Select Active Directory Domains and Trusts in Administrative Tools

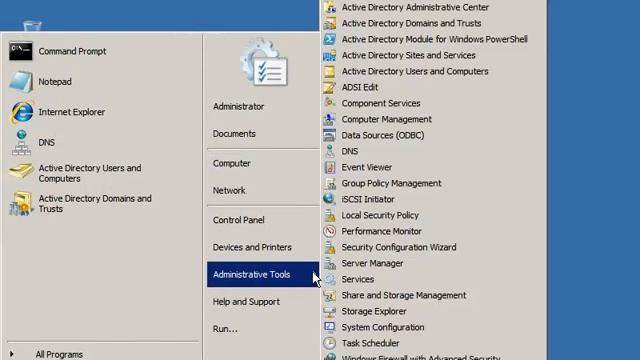(411, 23)
